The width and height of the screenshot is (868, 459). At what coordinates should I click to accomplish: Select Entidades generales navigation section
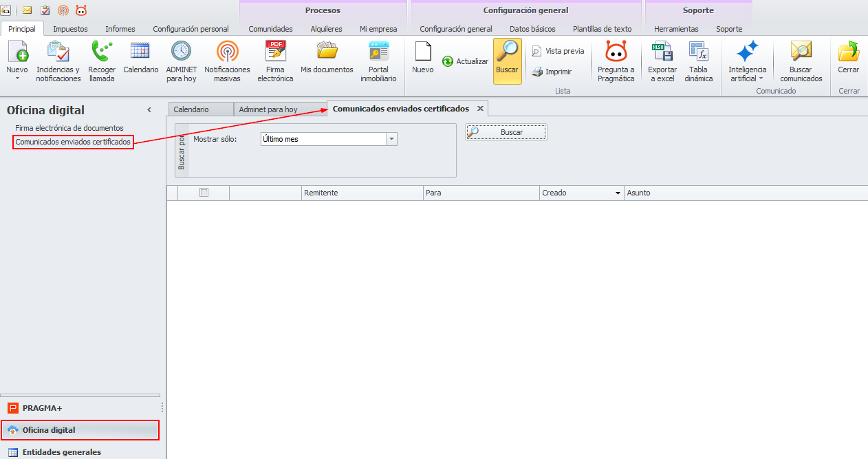tap(80, 452)
